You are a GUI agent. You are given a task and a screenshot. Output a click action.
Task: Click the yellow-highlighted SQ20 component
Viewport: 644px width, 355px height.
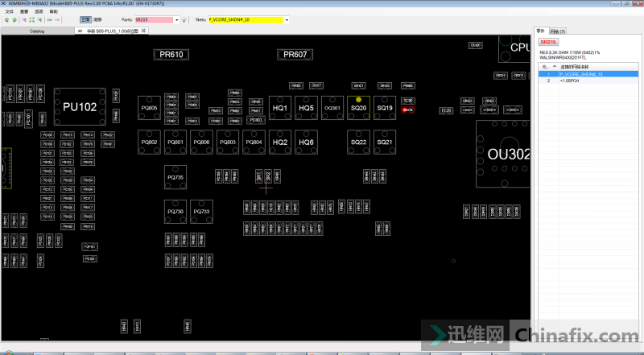pos(358,108)
